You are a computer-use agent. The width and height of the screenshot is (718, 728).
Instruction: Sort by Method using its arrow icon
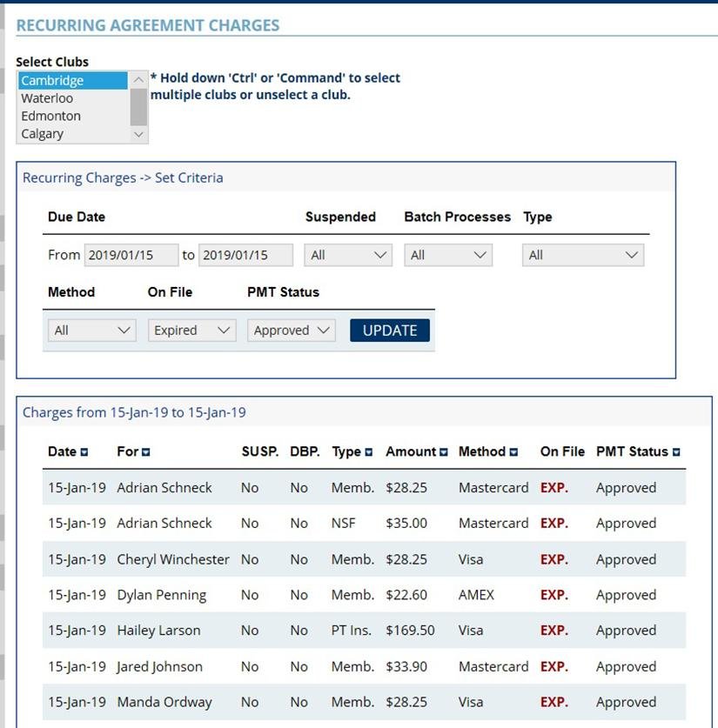513,452
